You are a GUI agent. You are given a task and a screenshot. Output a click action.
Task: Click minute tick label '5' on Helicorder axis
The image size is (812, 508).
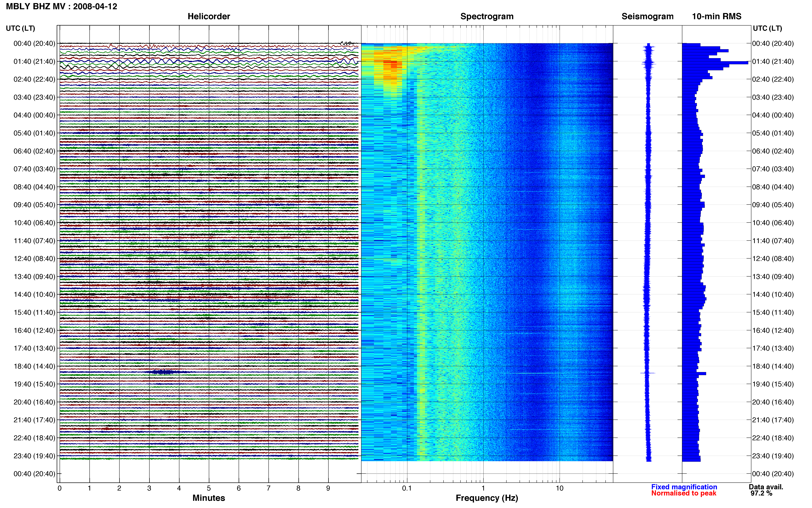tap(209, 488)
